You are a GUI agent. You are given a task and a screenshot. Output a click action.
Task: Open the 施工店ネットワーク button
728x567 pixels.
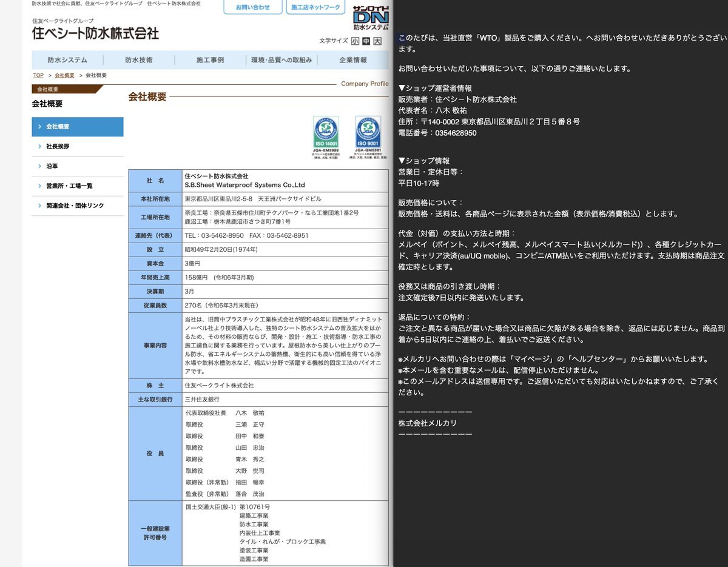pyautogui.click(x=315, y=7)
